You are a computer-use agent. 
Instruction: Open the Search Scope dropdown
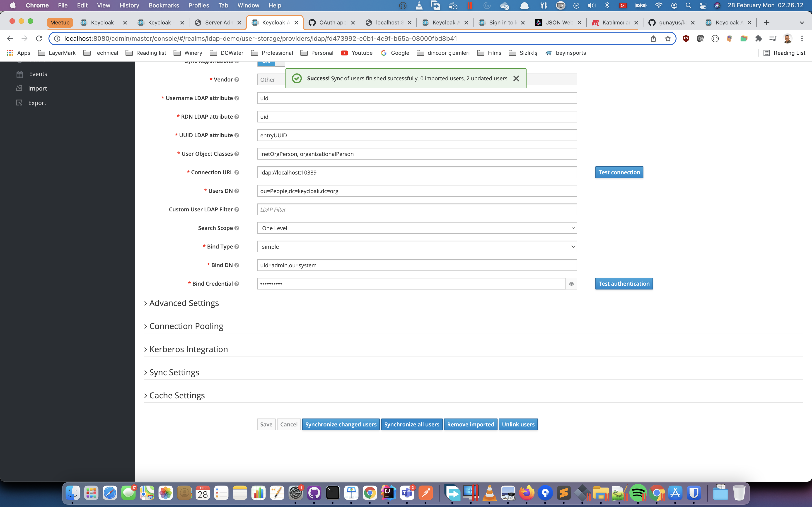point(417,228)
